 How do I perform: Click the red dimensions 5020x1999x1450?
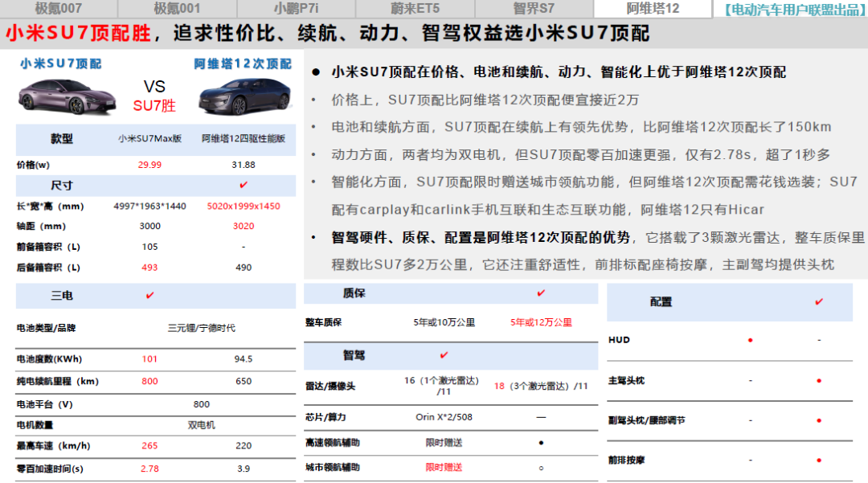coord(244,207)
